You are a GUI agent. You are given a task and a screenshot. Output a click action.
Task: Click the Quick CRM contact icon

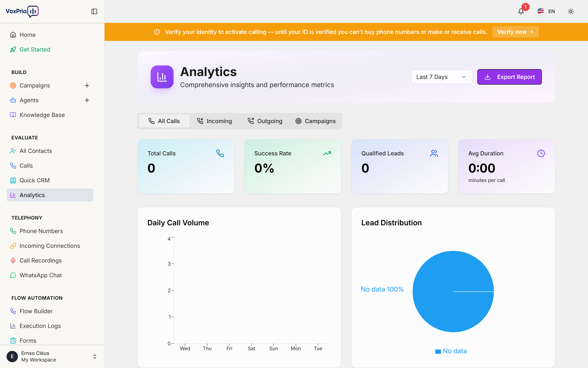click(x=13, y=180)
